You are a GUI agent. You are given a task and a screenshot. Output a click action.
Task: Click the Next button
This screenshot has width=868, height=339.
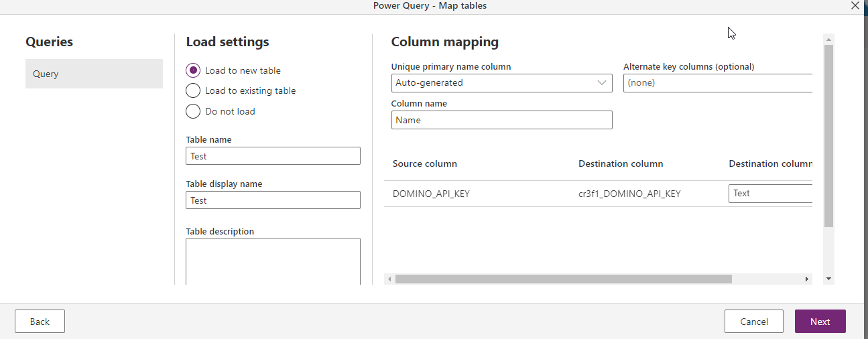tap(820, 322)
